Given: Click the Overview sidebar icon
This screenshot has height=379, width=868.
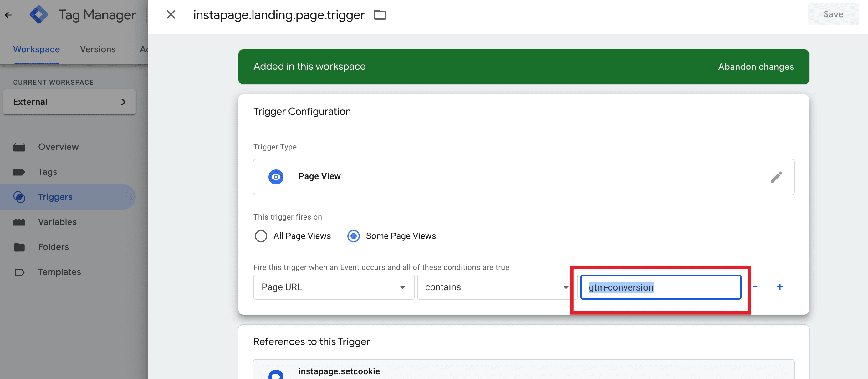Looking at the screenshot, I should point(19,147).
